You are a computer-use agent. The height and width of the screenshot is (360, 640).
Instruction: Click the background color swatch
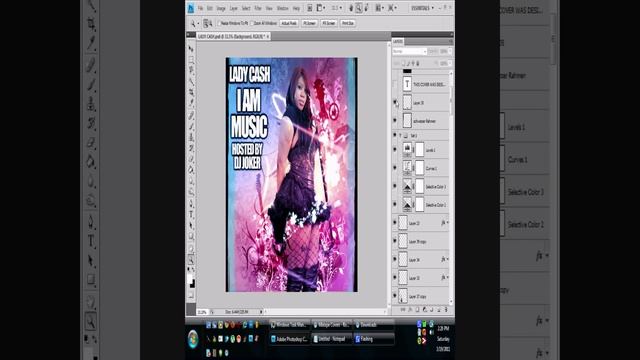click(x=193, y=284)
